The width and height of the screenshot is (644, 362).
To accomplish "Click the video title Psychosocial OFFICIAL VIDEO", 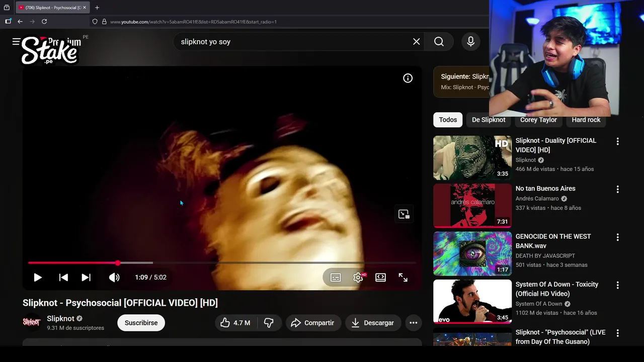I will point(120,303).
